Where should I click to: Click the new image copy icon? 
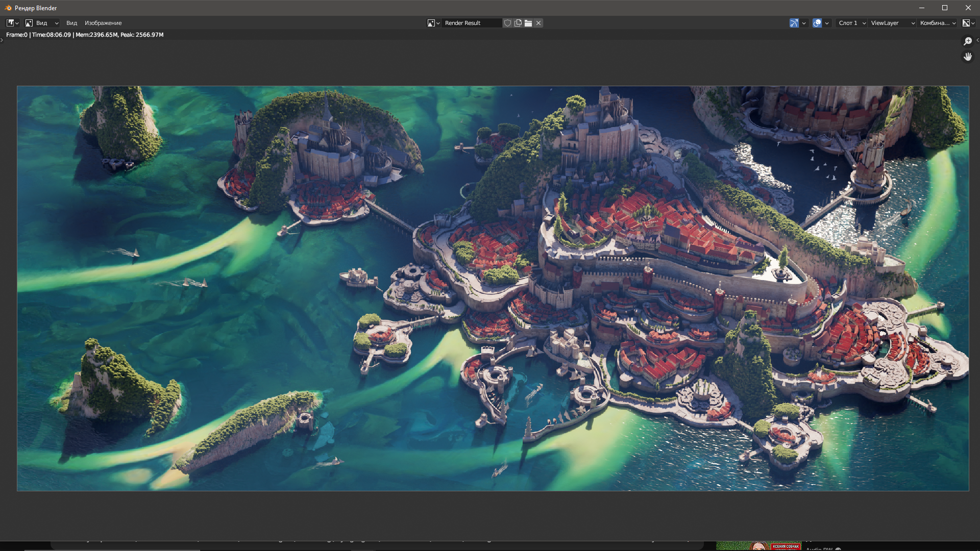pos(518,23)
